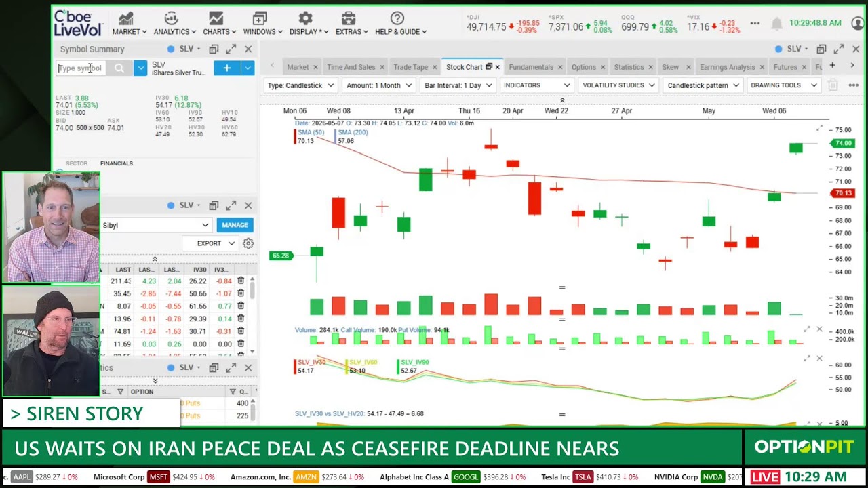The height and width of the screenshot is (488, 868).
Task: Open the Sibyl watchlist dropdown
Action: click(x=155, y=225)
